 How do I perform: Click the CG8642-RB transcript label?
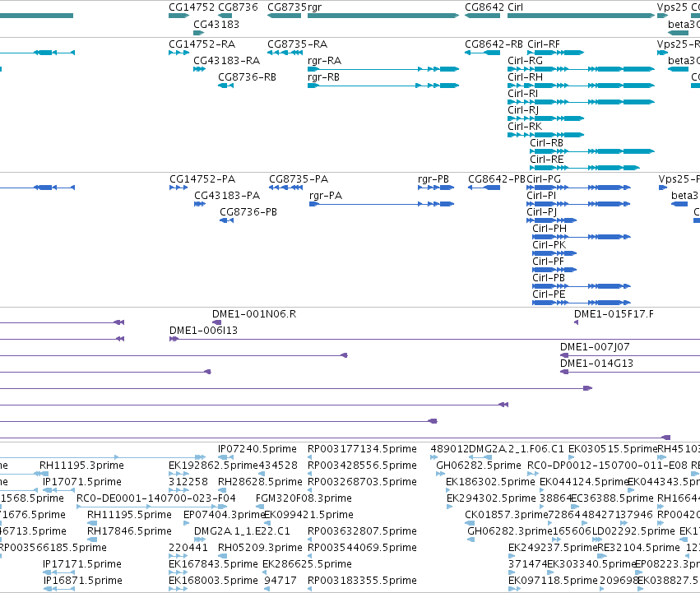point(494,44)
